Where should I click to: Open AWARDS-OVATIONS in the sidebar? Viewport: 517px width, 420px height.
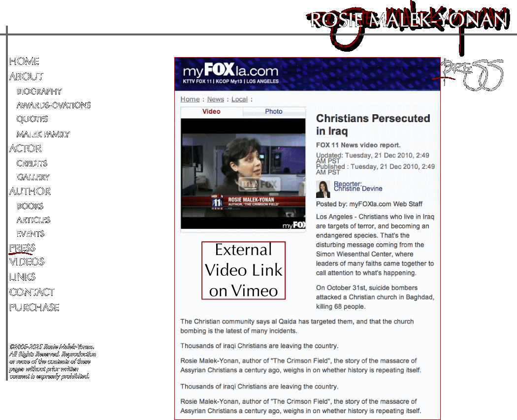tap(54, 105)
